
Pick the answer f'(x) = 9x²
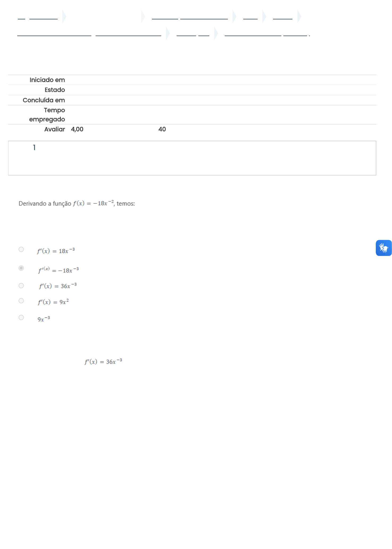[x=21, y=301]
